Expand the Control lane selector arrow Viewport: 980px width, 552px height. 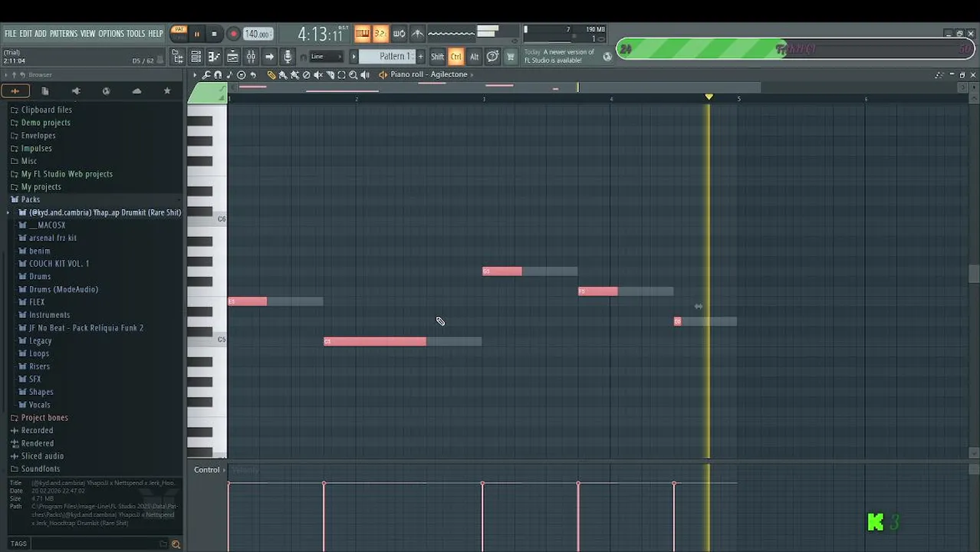point(225,470)
